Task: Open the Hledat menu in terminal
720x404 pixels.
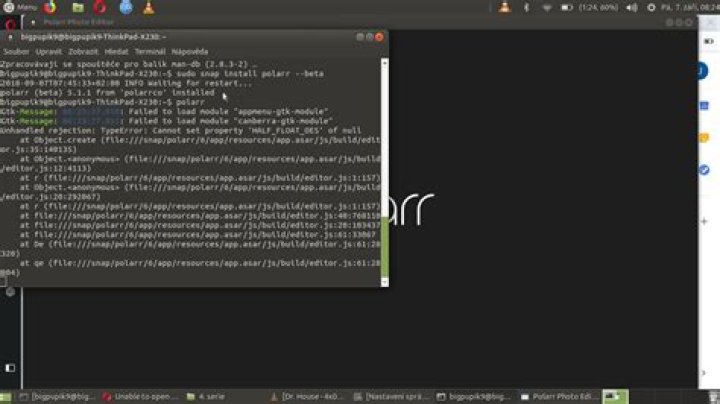Action: click(116, 52)
